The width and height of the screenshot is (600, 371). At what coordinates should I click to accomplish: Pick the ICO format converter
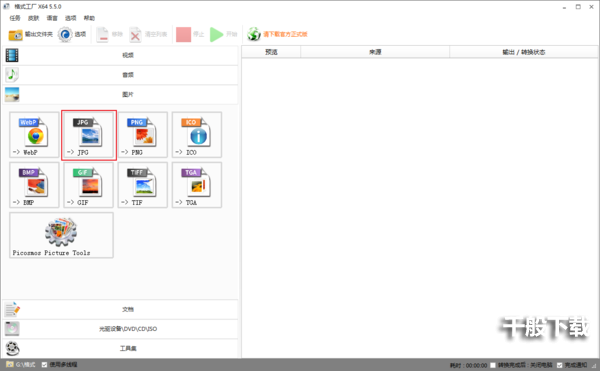[x=197, y=135]
